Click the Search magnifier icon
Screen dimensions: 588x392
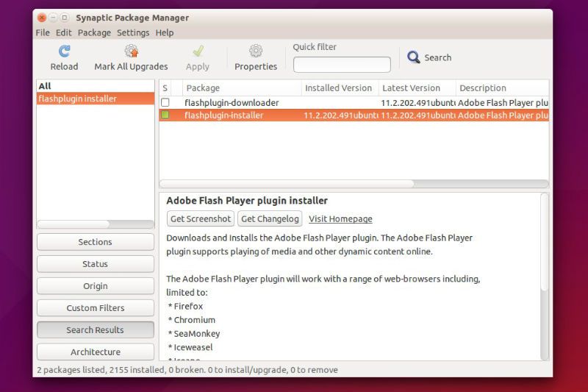point(414,57)
